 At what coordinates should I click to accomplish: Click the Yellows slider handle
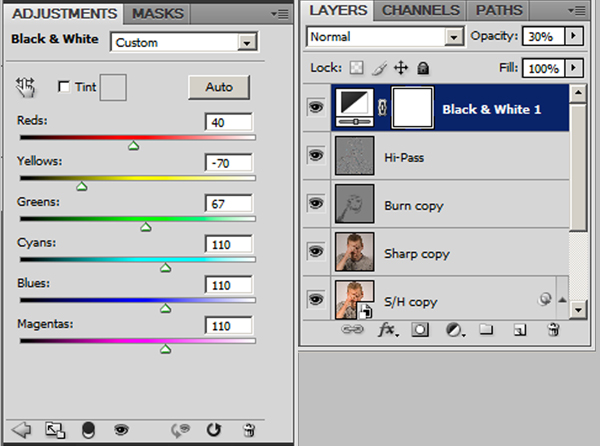click(x=82, y=185)
